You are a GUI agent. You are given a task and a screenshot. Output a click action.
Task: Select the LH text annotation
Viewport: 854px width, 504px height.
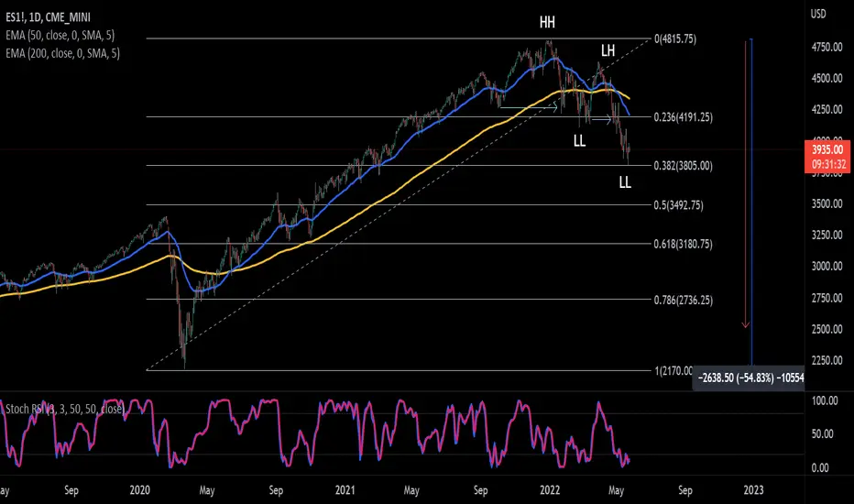608,51
